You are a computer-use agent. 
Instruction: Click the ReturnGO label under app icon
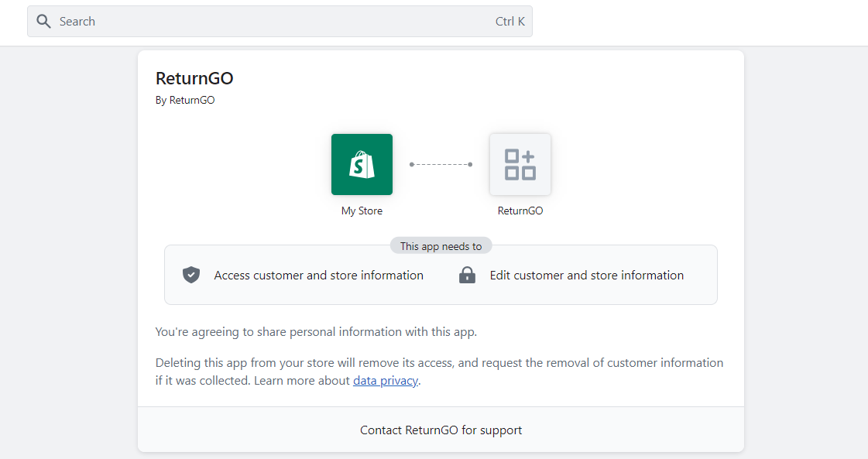520,211
